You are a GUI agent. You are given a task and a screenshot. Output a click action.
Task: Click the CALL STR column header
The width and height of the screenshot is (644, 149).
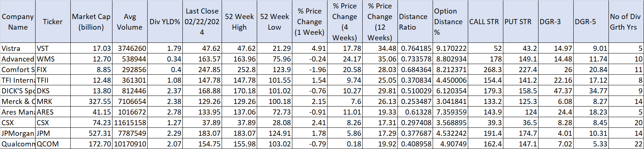pos(485,22)
